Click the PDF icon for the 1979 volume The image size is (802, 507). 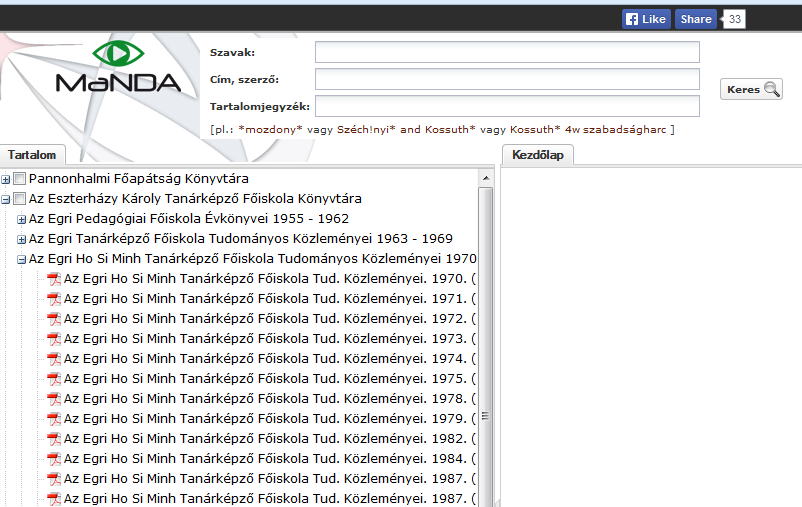click(54, 418)
